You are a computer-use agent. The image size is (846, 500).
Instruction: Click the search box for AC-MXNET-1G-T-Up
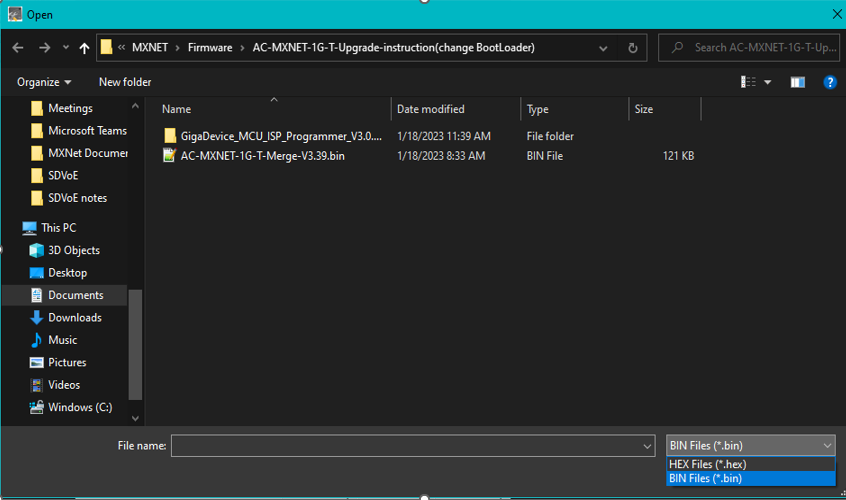749,47
